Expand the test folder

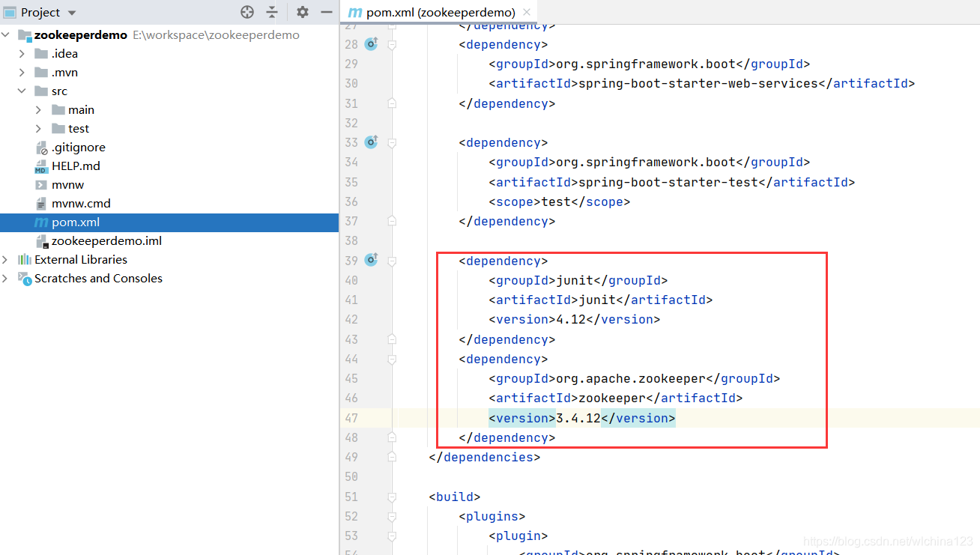click(39, 129)
